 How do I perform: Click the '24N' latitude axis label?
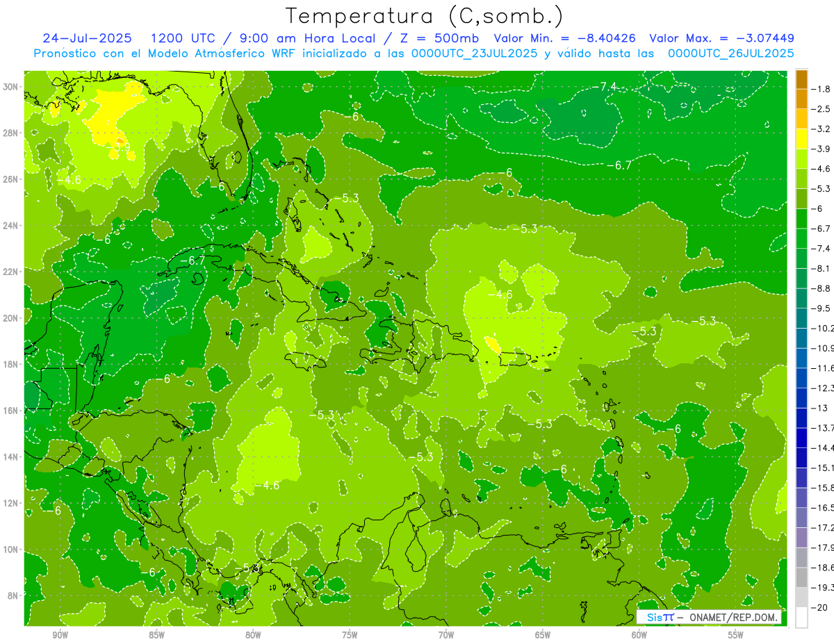click(x=12, y=225)
